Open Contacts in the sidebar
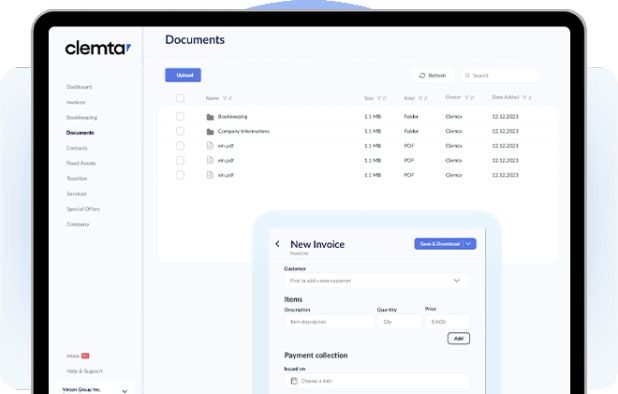The image size is (618, 394). pyautogui.click(x=77, y=148)
